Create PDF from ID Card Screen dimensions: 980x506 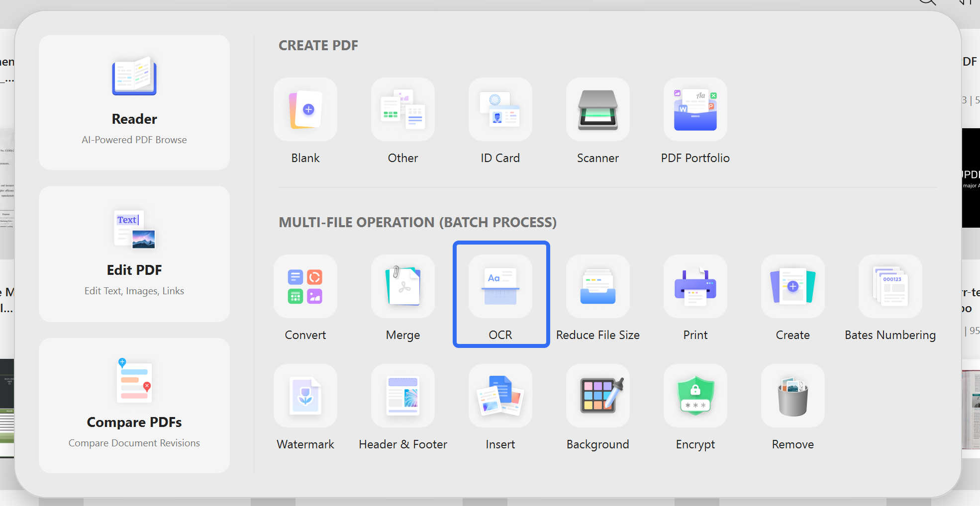tap(500, 109)
